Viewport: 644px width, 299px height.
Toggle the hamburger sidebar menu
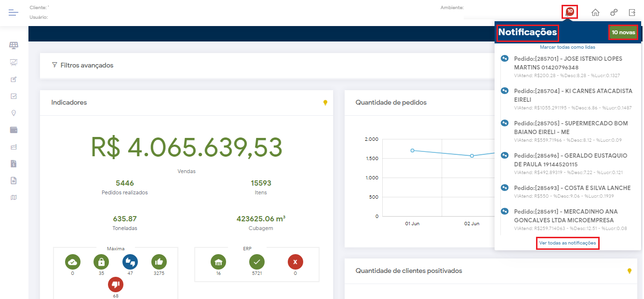pyautogui.click(x=13, y=13)
